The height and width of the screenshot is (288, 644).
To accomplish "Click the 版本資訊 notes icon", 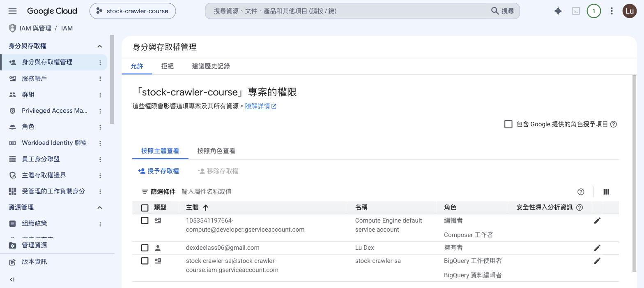I will tap(12, 262).
